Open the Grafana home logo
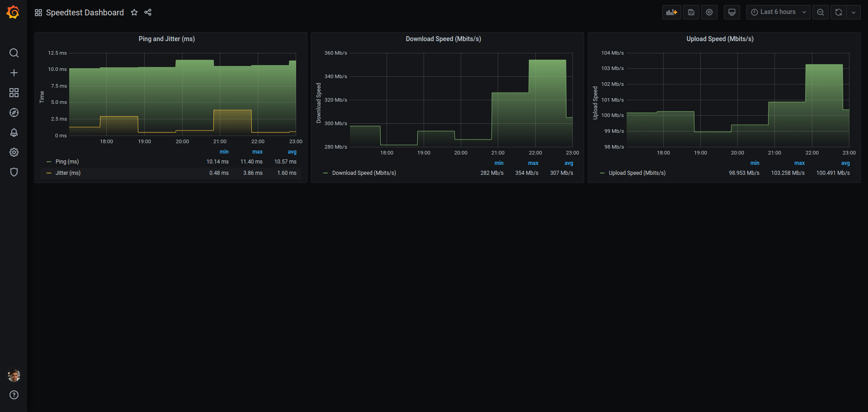The image size is (868, 412). tap(13, 12)
